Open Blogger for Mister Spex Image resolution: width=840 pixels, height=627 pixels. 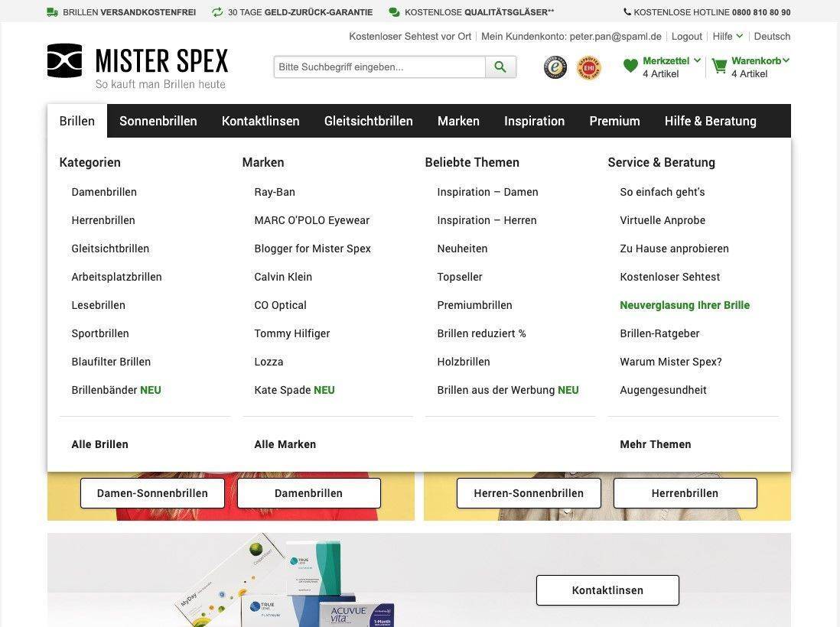[312, 249]
